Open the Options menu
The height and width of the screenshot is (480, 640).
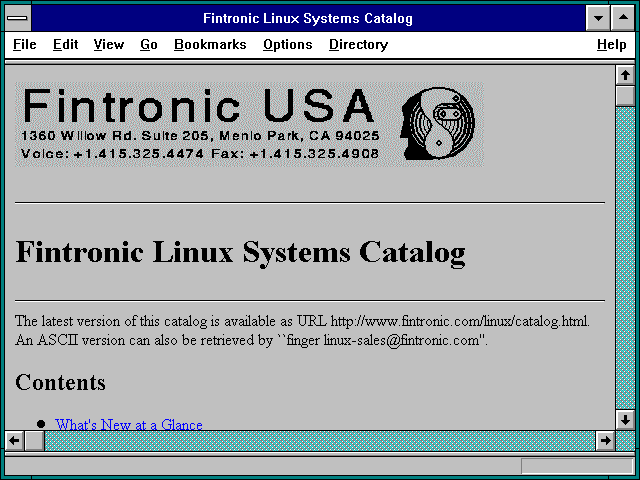[x=287, y=44]
